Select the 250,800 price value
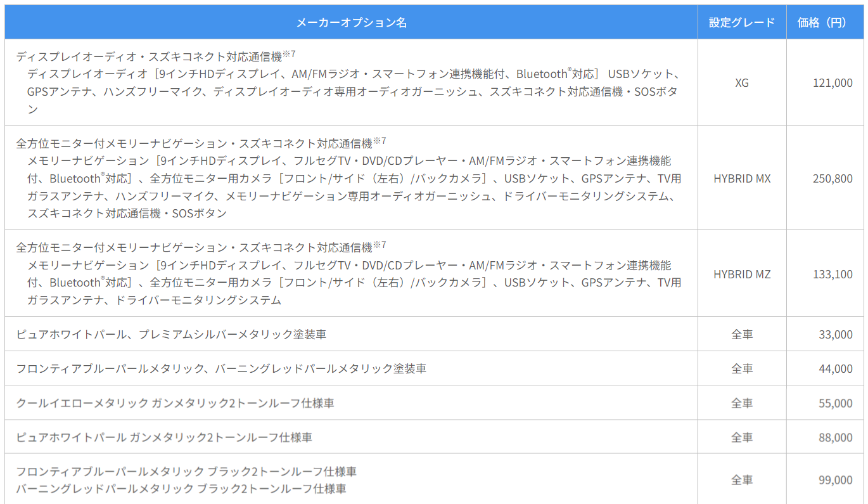Screen dimensions: 868x504 click(x=833, y=179)
